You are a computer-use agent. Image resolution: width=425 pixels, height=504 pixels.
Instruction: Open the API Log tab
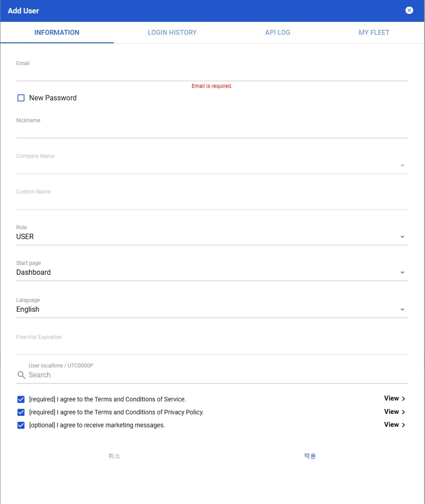click(277, 33)
